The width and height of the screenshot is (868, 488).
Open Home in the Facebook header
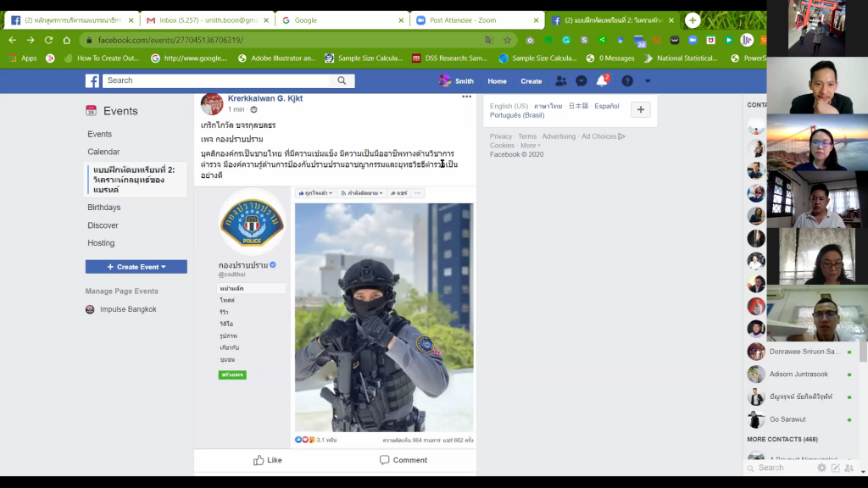tap(497, 81)
